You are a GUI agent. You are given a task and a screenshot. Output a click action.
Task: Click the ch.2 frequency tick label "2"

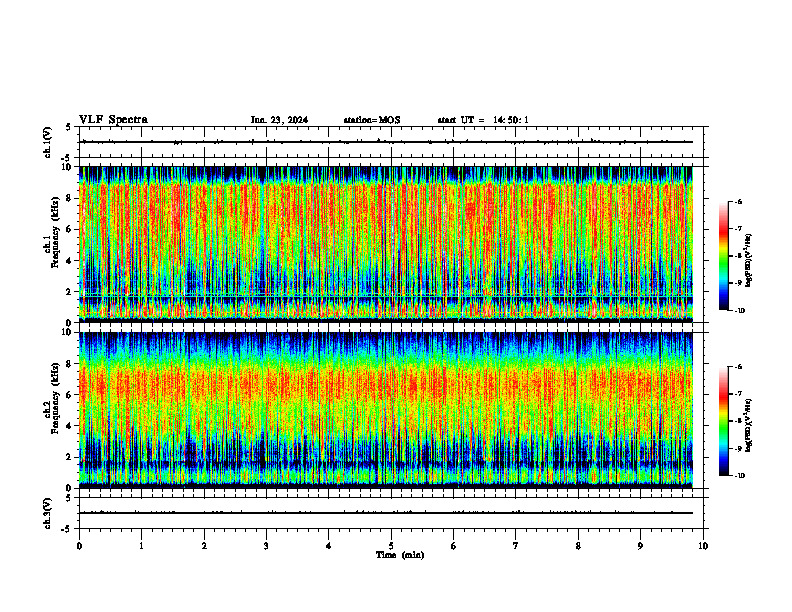coord(69,457)
